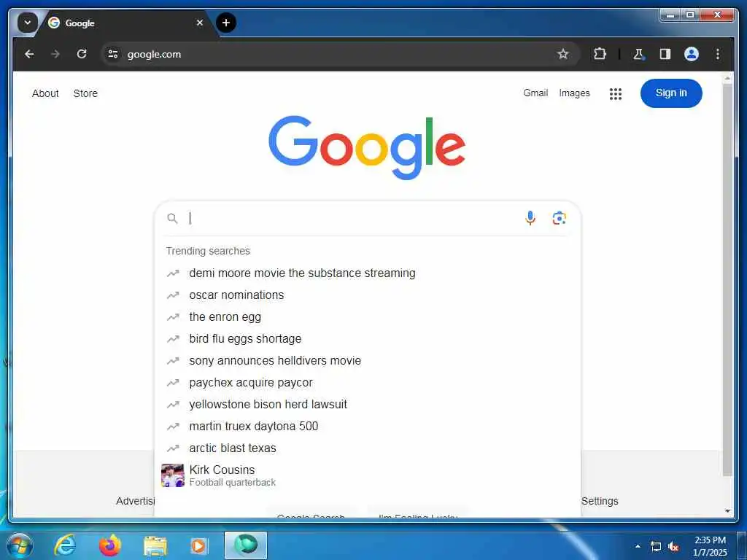Click the google.com address bar
This screenshot has height=560, width=747.
[341, 54]
